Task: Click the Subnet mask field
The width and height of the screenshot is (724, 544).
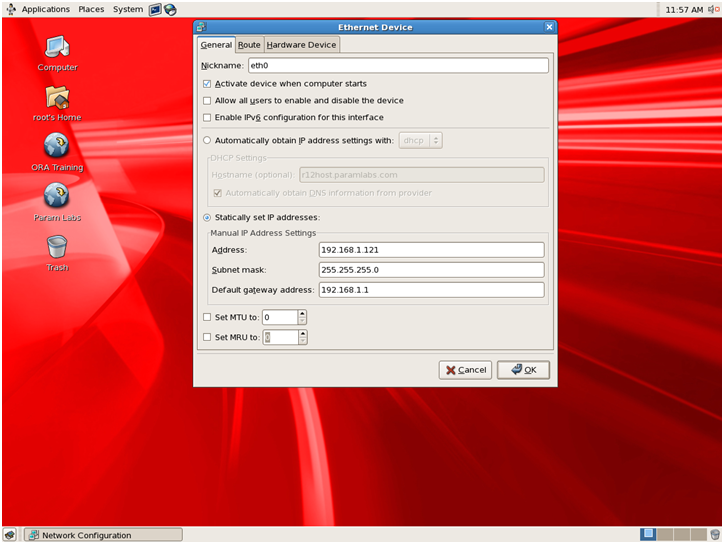Action: point(431,270)
